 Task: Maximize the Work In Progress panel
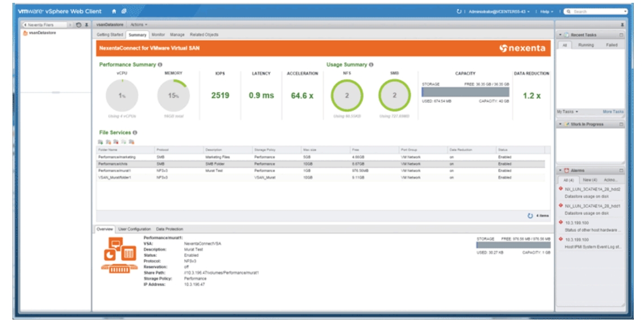[621, 124]
